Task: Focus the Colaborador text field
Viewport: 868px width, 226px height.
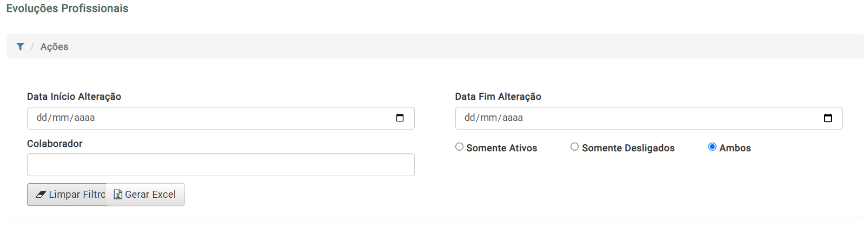Action: pyautogui.click(x=221, y=165)
